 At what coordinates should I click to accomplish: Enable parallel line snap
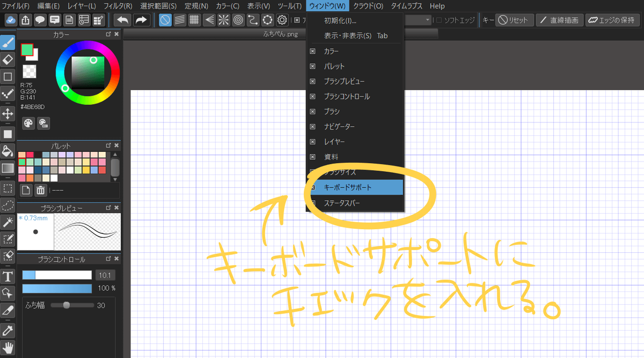click(180, 20)
